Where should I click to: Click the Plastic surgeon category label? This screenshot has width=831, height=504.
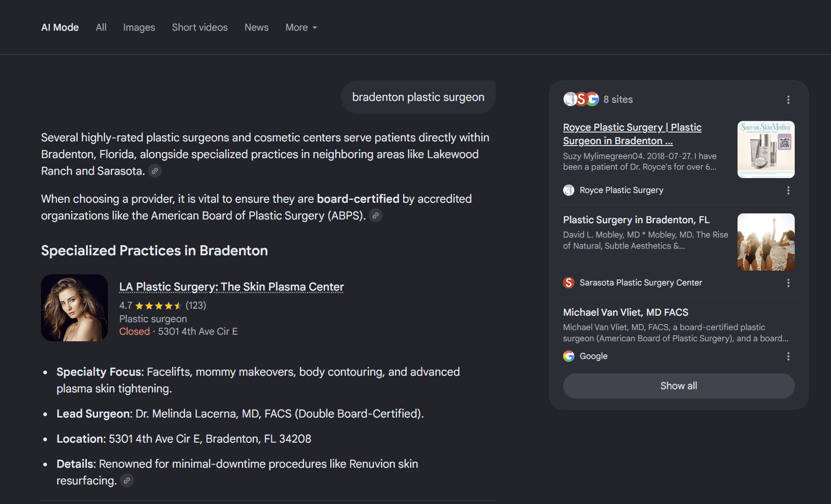pyautogui.click(x=153, y=319)
